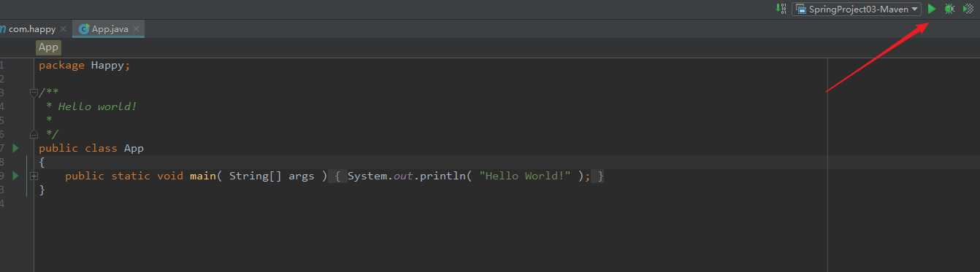This screenshot has width=980, height=272.
Task: Switch to the com.happy editor tab
Action: pyautogui.click(x=31, y=29)
